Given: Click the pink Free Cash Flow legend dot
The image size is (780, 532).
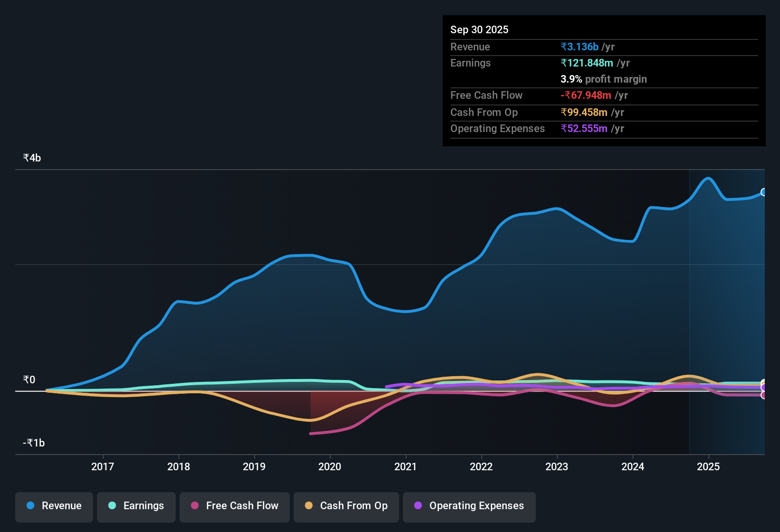Looking at the screenshot, I should (194, 506).
